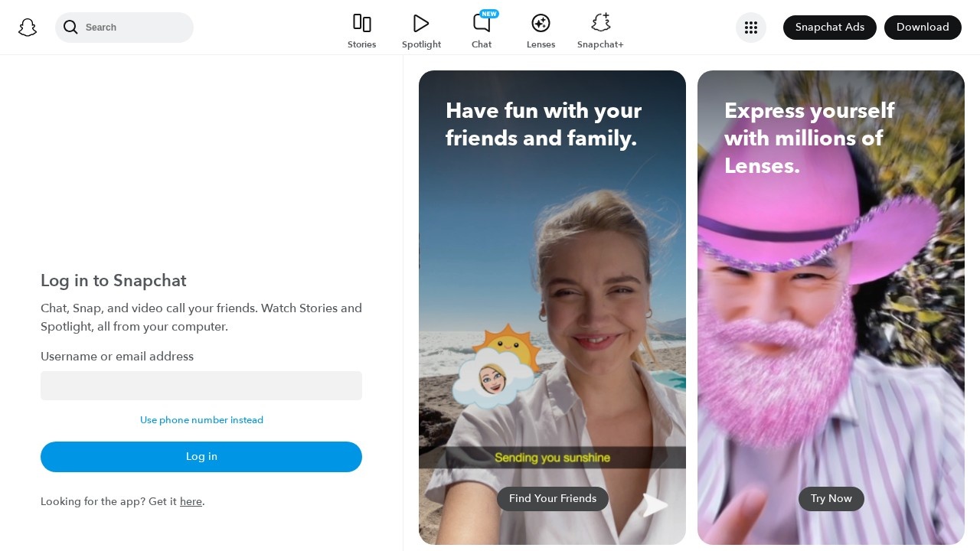Open the 'Express yourself' Lenses card

click(831, 308)
